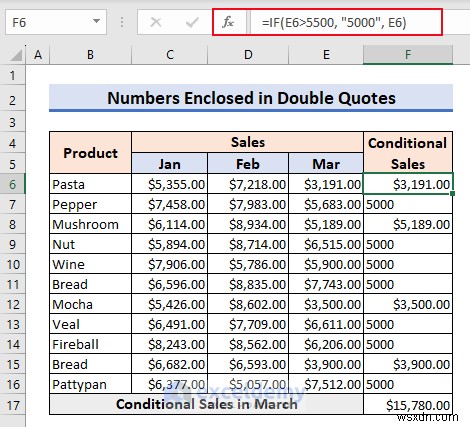
Task: Select column F header
Action: (408, 55)
